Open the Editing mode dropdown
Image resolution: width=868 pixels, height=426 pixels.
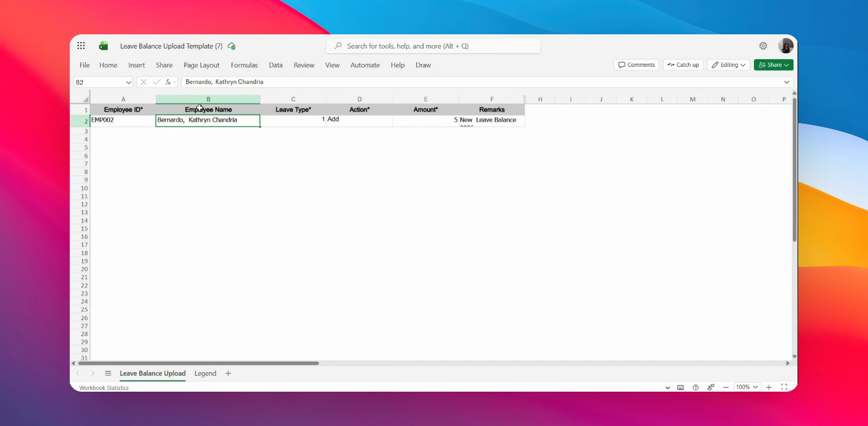click(728, 65)
